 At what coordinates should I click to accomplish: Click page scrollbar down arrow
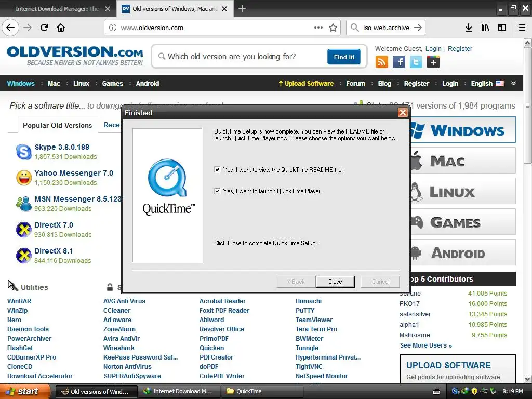(528, 379)
